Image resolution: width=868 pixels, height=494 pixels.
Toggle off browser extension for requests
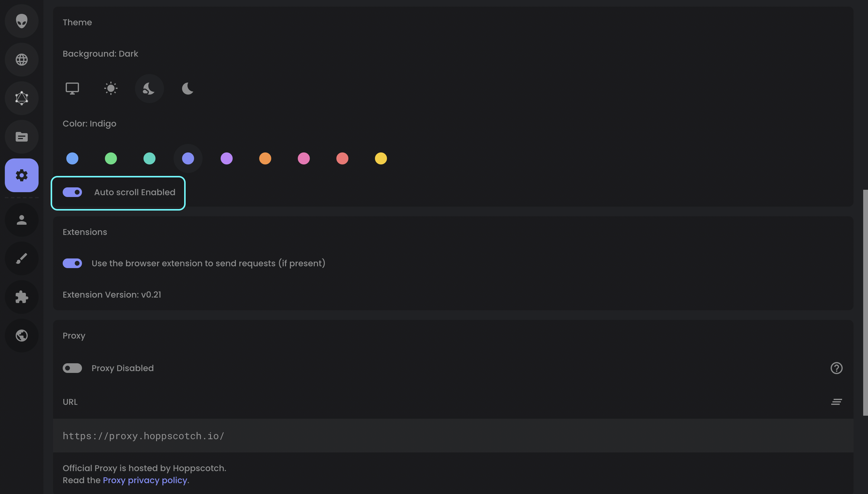tap(72, 263)
